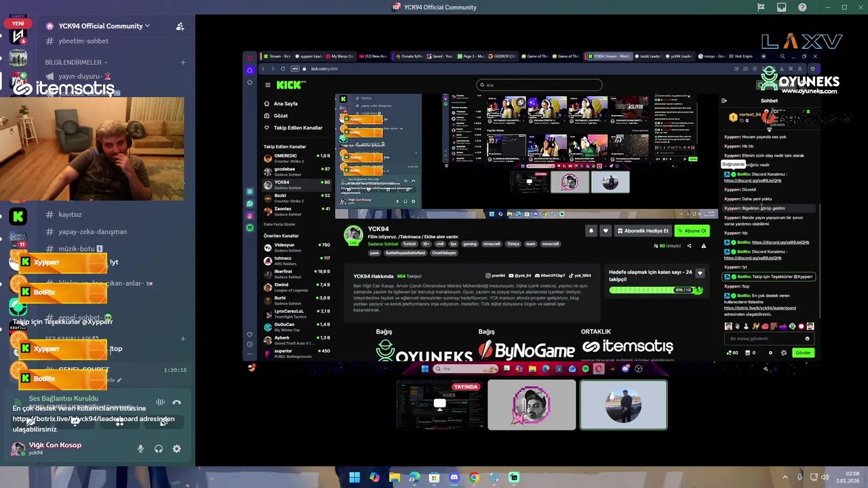
Task: Open yönetim-sohbet channel in Discord
Action: click(83, 41)
